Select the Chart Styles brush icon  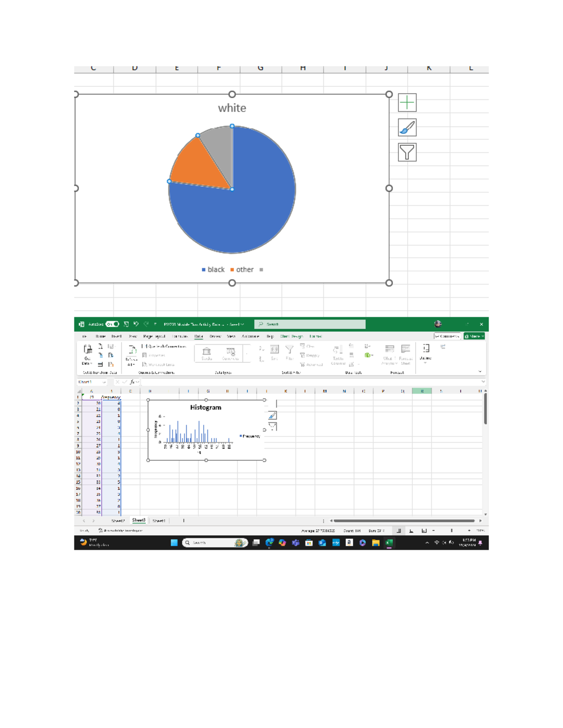(x=406, y=127)
